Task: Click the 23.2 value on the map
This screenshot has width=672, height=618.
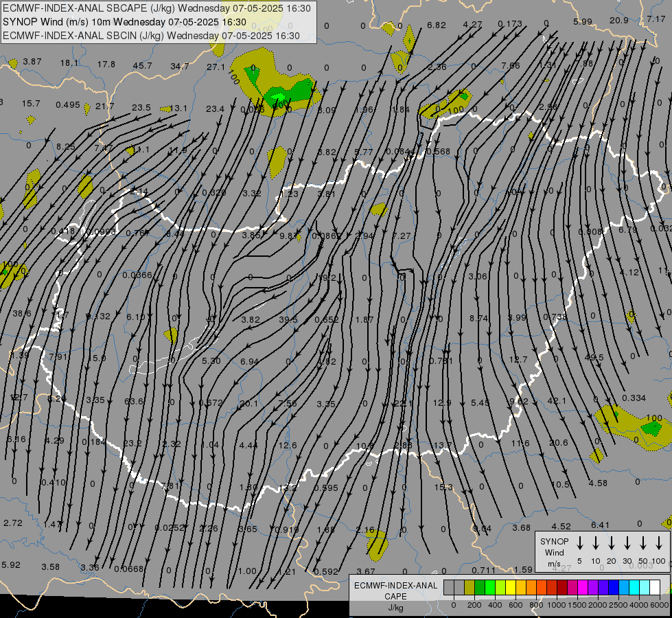Action: click(132, 443)
